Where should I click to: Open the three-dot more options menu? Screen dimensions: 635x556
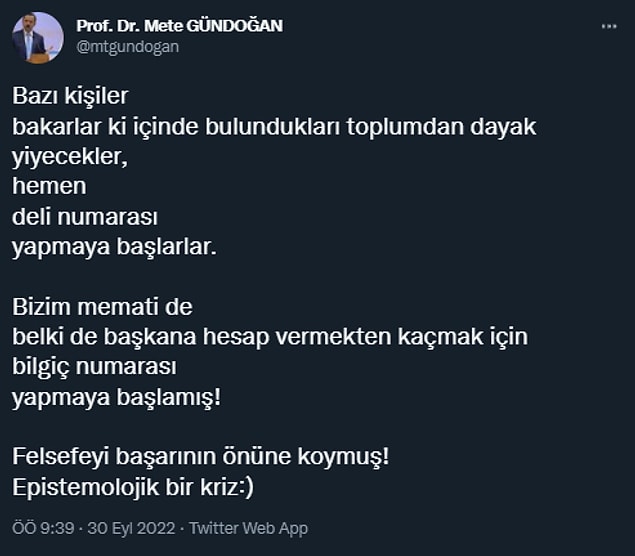[x=609, y=27]
